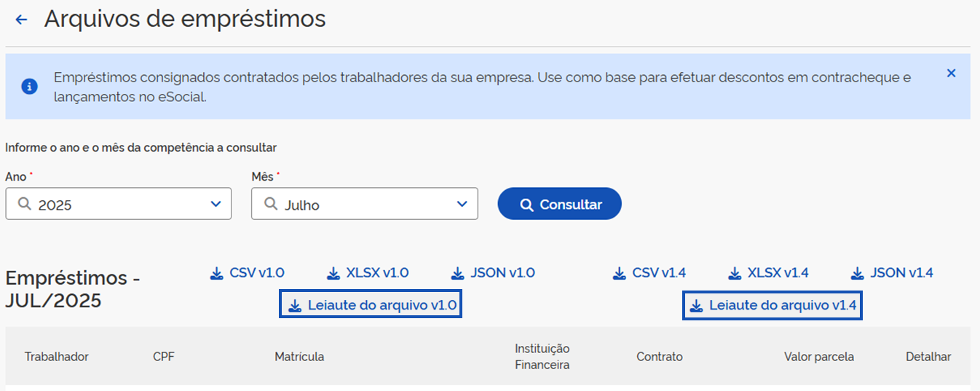Screen dimensions: 980x391
Task: Click the Valor parcela column header
Action: (819, 357)
